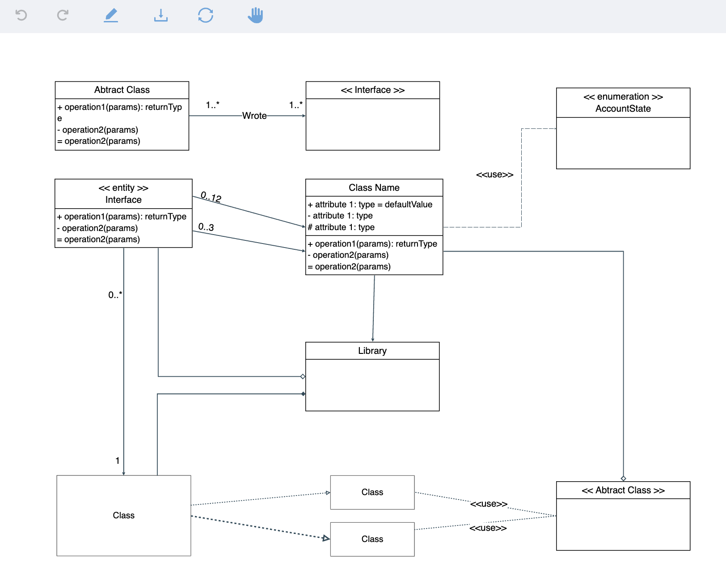Select the Class Name header
Viewport: 726px width, 588px height.
(x=374, y=188)
